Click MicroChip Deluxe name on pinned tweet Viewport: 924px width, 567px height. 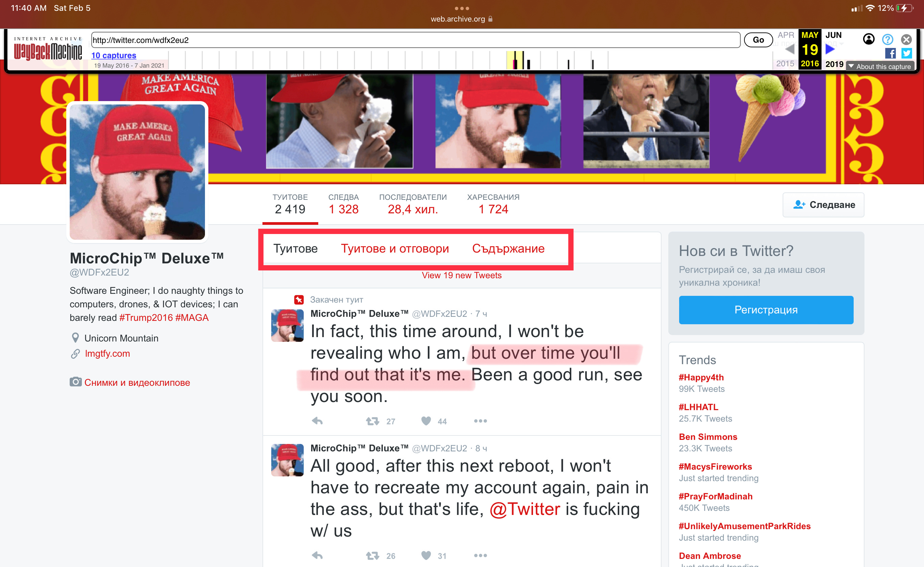359,313
